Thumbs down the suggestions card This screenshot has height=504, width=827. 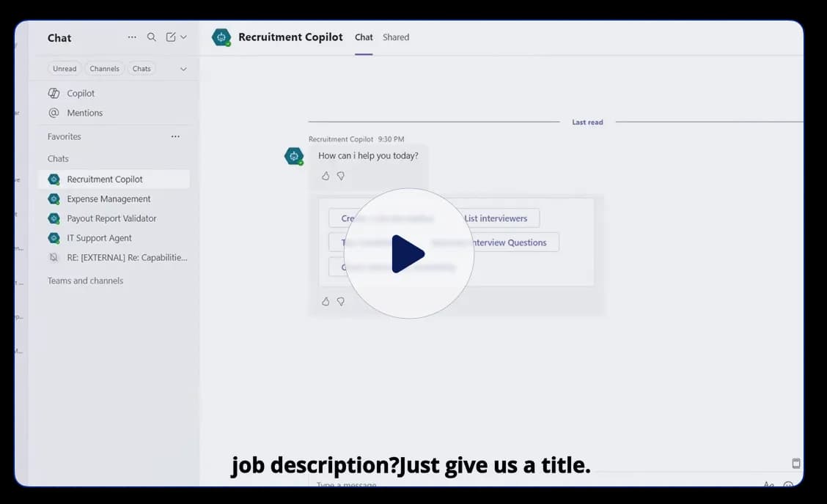(341, 302)
